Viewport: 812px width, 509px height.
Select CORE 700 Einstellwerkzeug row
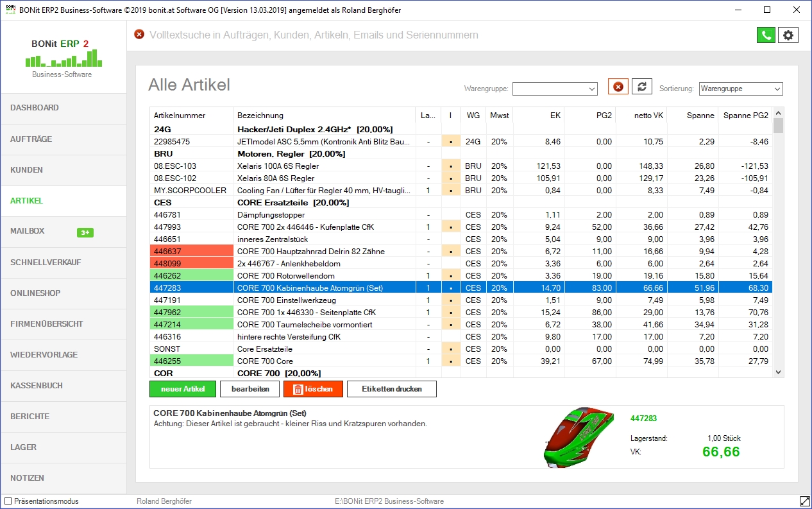pyautogui.click(x=461, y=300)
